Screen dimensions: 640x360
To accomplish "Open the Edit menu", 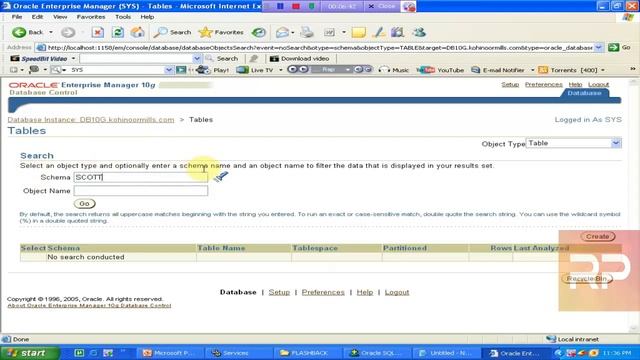I will (x=37, y=17).
